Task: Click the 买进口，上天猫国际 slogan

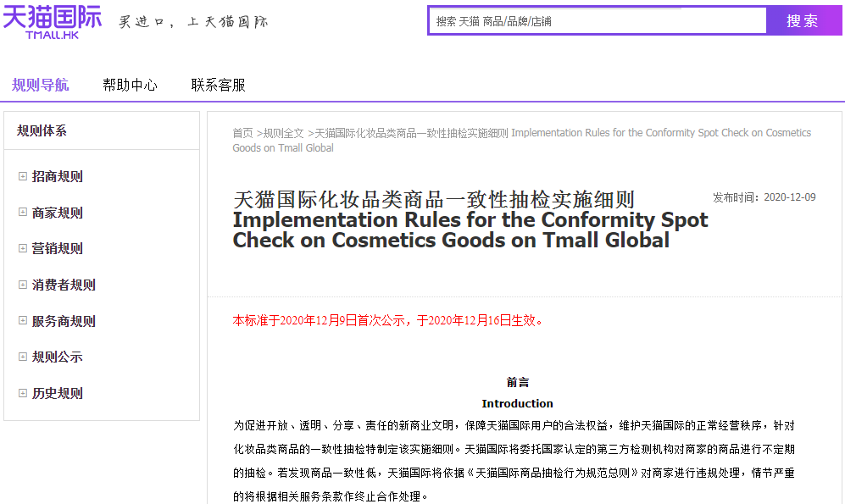Action: 193,21
